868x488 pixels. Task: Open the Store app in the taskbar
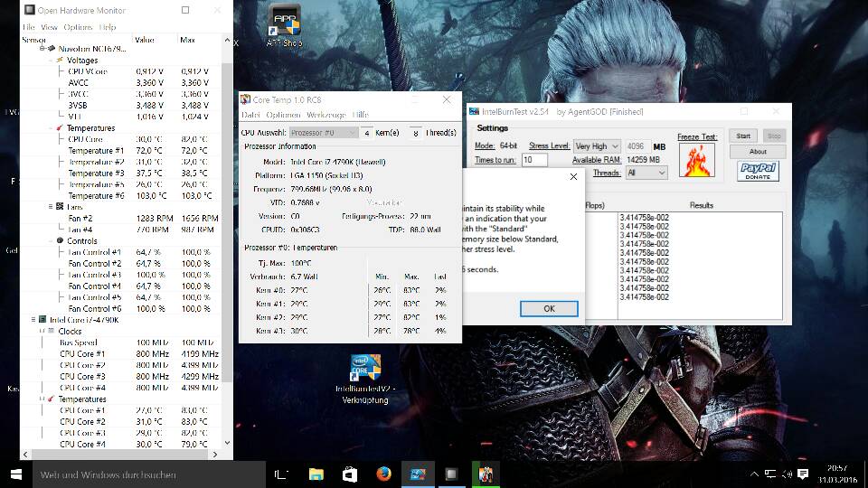(x=350, y=474)
